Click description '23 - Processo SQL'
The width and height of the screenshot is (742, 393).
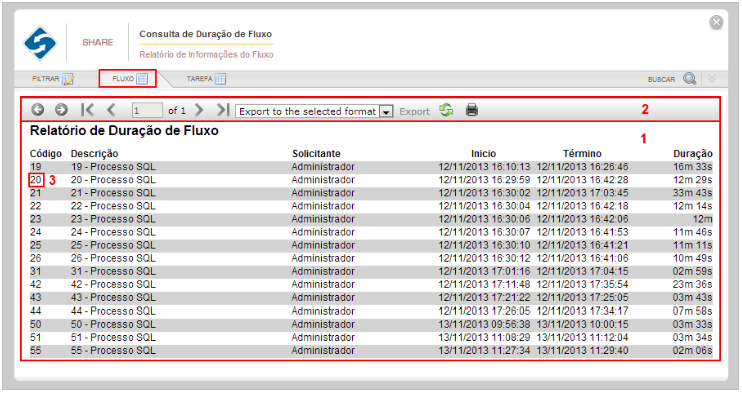[113, 219]
